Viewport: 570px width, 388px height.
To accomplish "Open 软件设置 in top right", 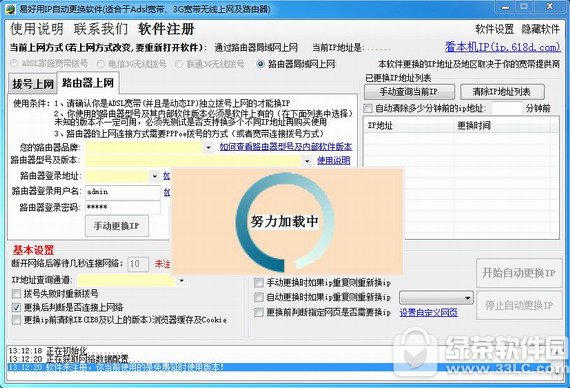I will tap(494, 29).
